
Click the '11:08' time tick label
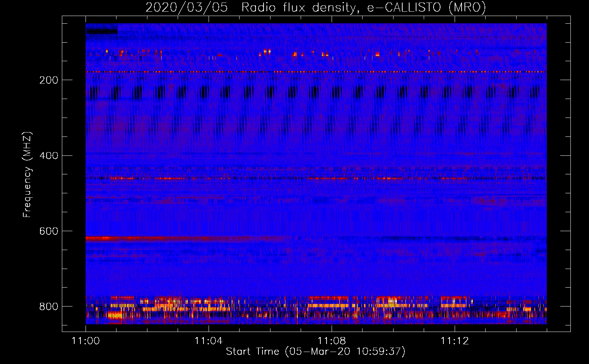point(332,341)
